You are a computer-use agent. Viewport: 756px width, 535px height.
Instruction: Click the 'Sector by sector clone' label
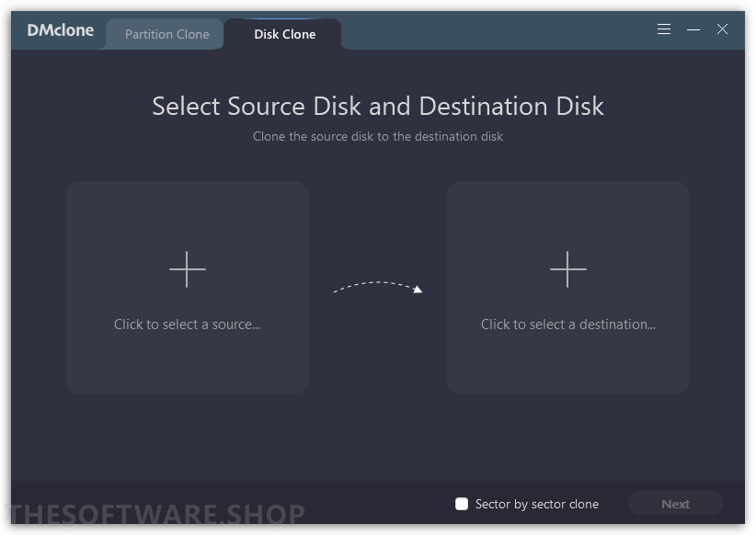tap(536, 504)
